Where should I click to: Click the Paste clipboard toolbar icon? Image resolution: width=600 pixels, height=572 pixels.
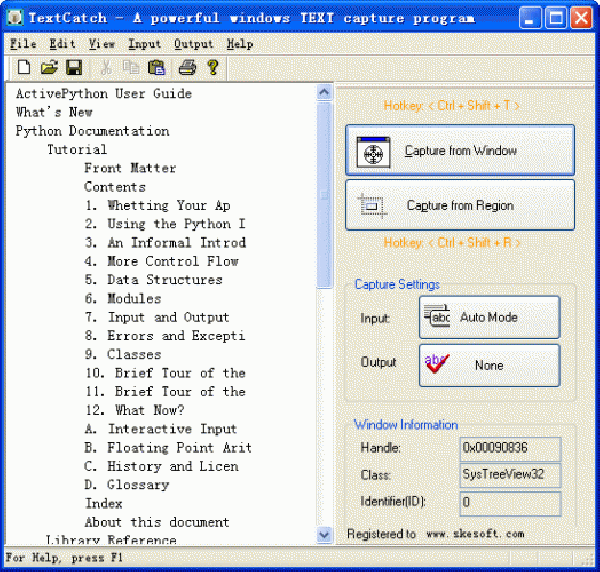[156, 67]
